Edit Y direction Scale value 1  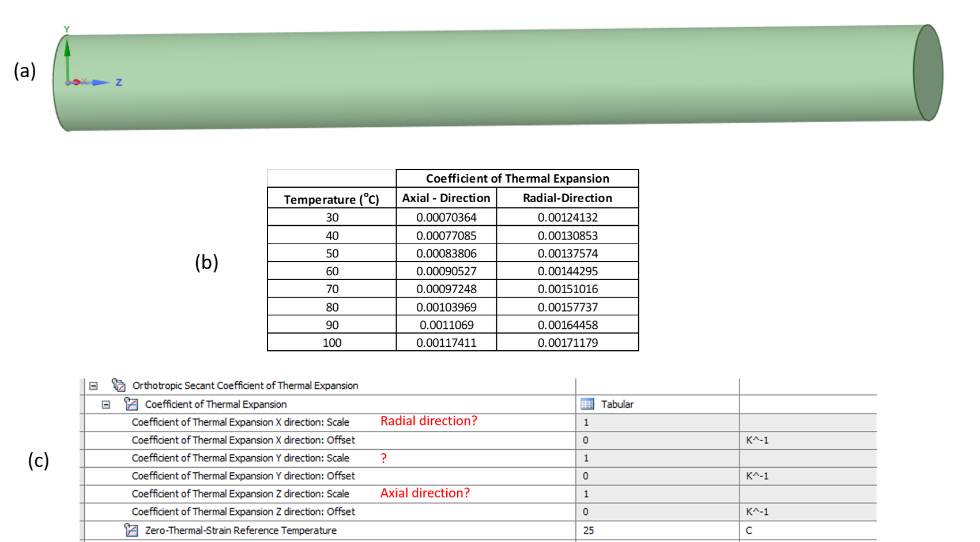pos(657,458)
